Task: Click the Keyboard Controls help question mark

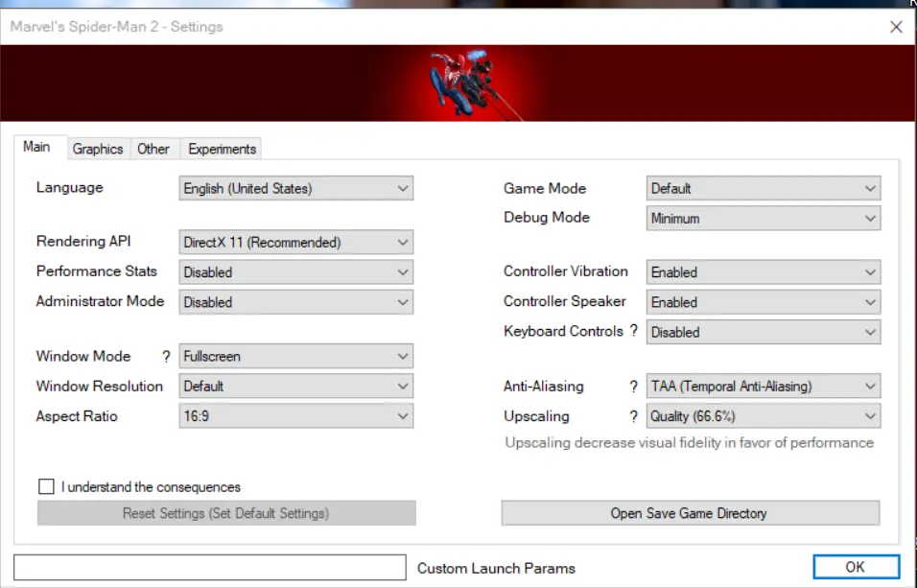Action: coord(633,331)
